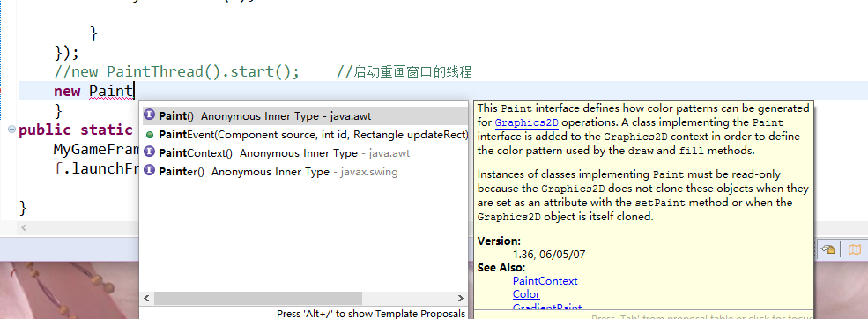Click the error marker beside the 'new Paint' line
This screenshot has width=868, height=319.
coord(1,91)
